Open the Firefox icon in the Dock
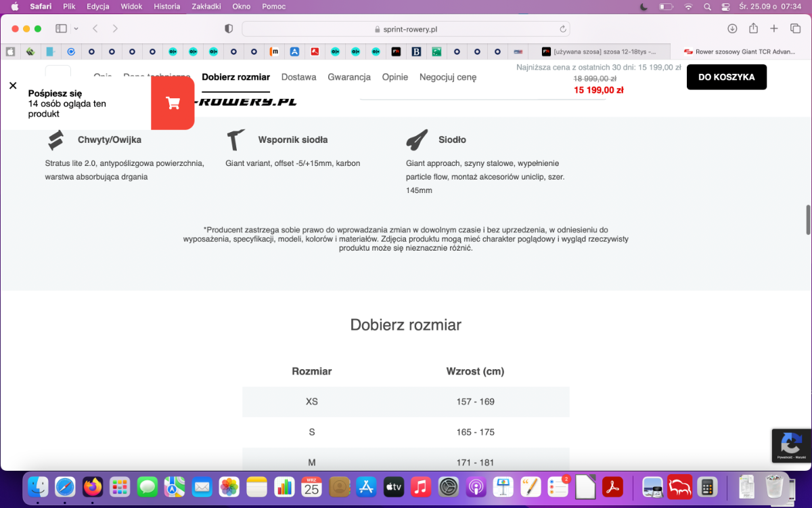Image resolution: width=812 pixels, height=508 pixels. click(93, 486)
